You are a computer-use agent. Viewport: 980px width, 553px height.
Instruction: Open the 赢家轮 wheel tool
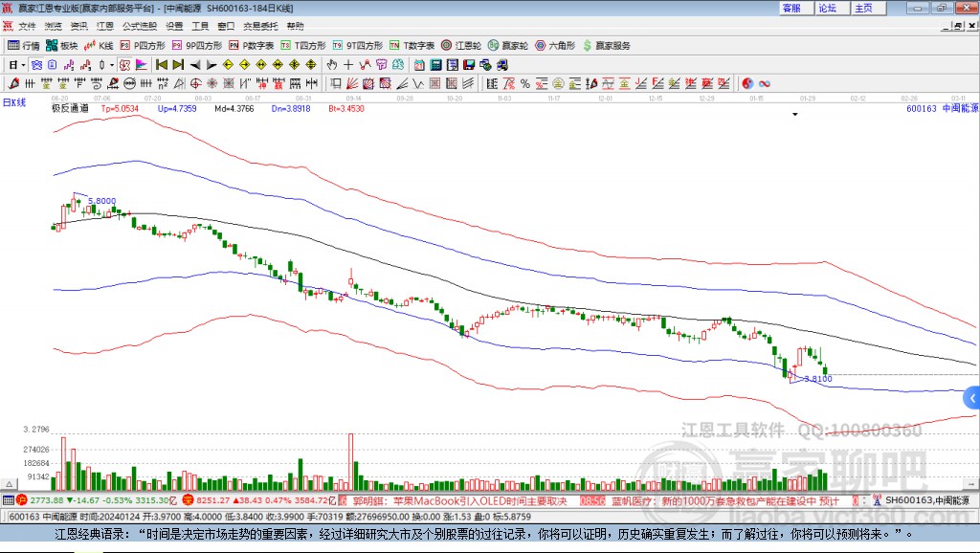point(508,46)
